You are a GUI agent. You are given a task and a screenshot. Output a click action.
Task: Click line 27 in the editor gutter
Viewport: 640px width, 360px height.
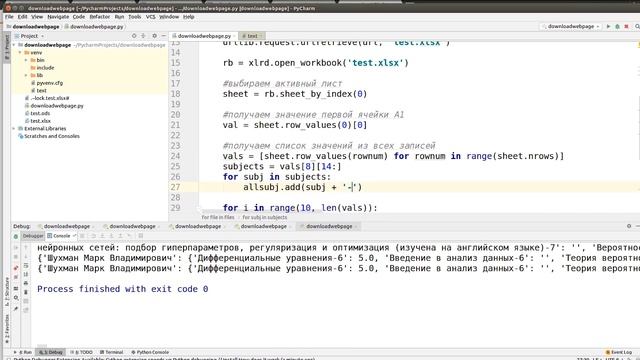(176, 187)
